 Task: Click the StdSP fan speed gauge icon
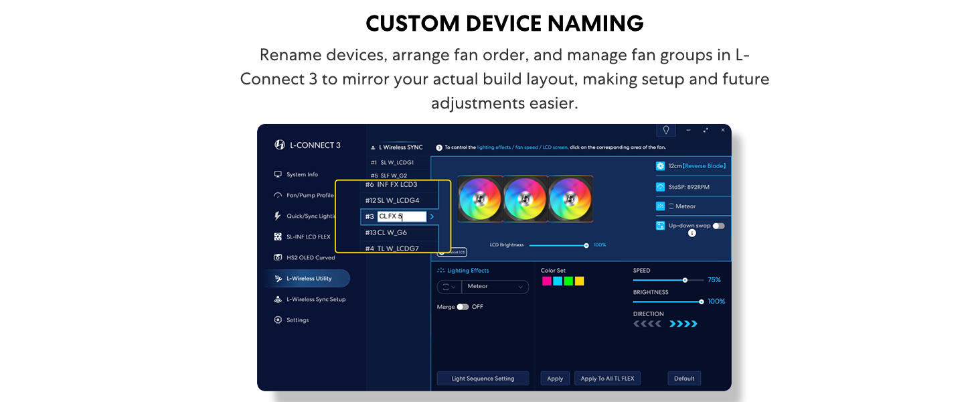point(661,187)
